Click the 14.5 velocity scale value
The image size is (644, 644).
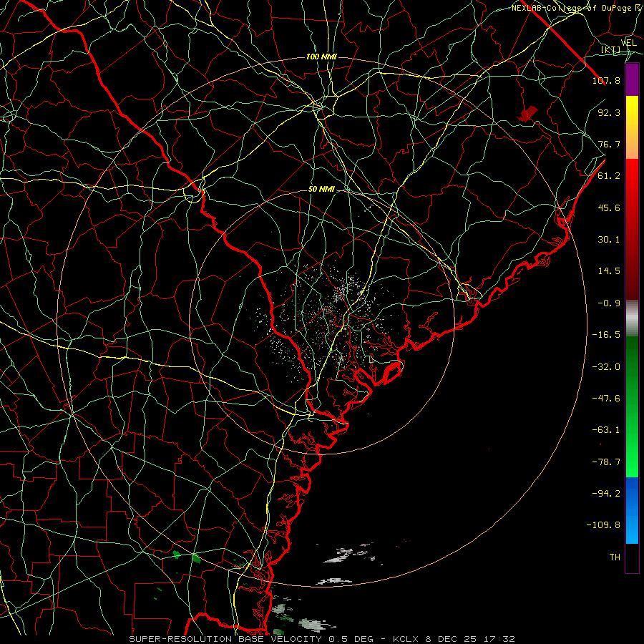[x=609, y=271]
